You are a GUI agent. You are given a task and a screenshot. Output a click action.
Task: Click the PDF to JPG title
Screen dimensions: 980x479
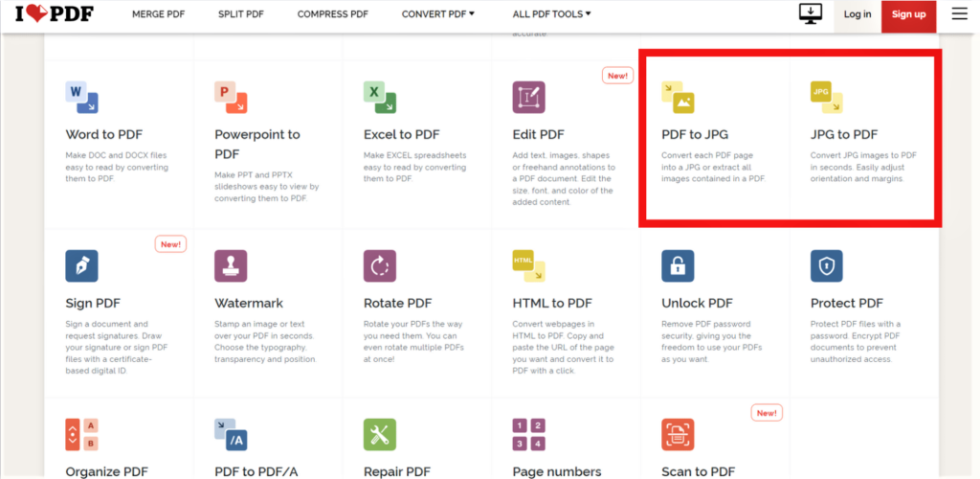[695, 134]
